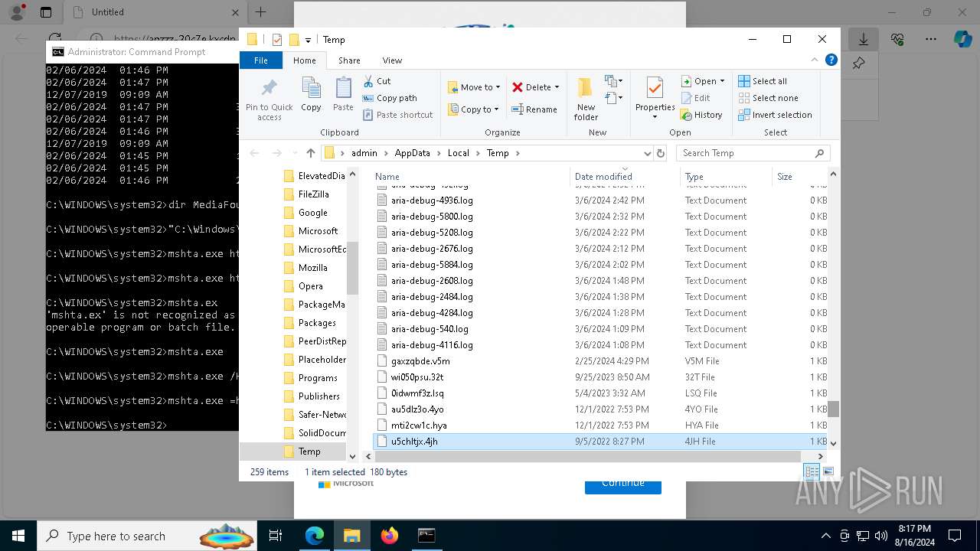Collapse the Explorer ribbon chevron

click(x=815, y=60)
